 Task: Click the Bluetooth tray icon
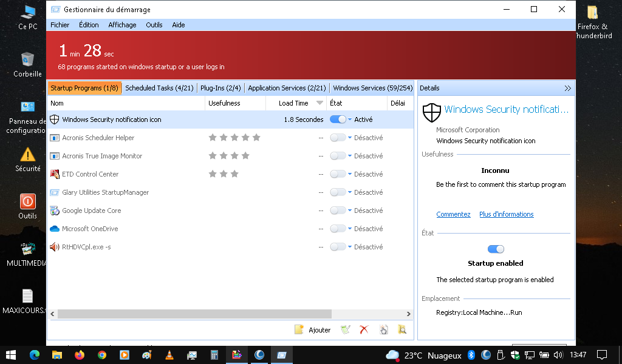tap(471, 355)
